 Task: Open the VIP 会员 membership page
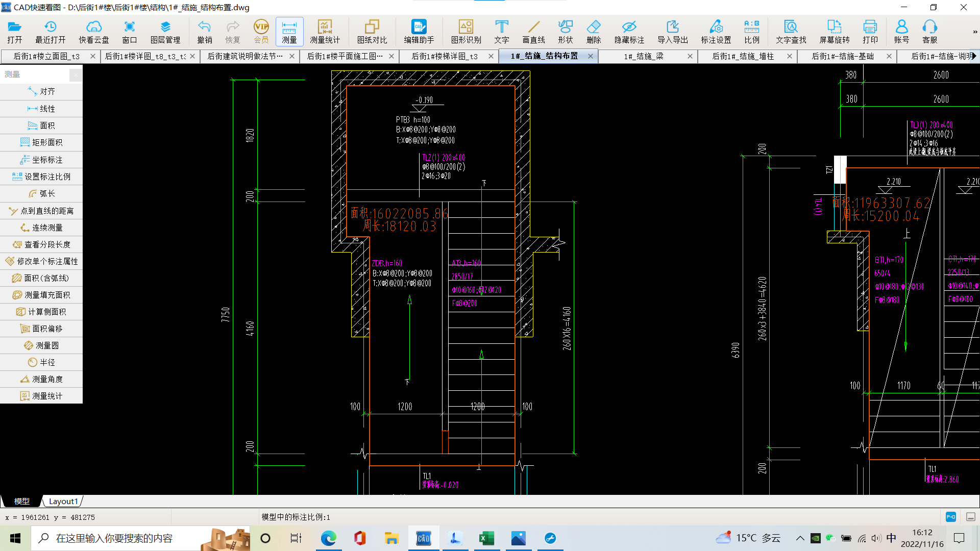(x=261, y=32)
